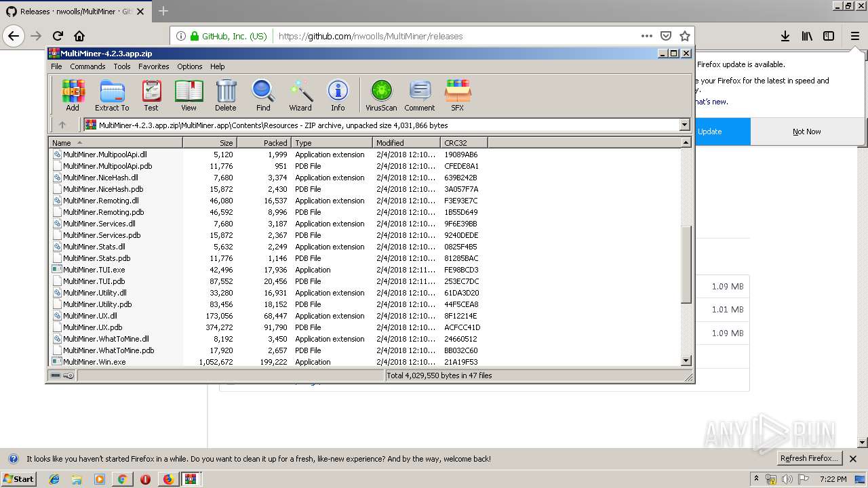The width and height of the screenshot is (868, 488).
Task: Open the Favorites menu
Action: tap(154, 66)
